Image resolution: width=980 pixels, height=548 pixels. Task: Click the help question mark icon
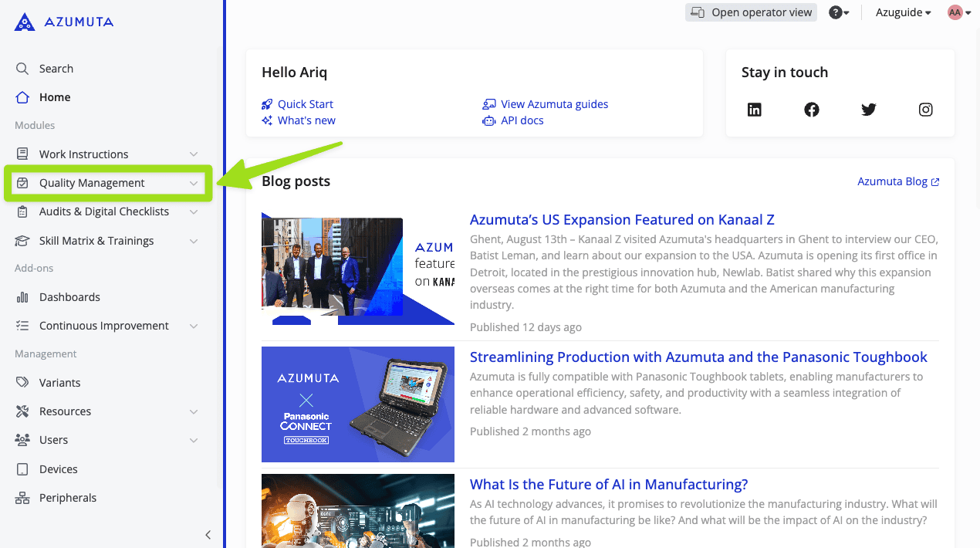tap(836, 12)
